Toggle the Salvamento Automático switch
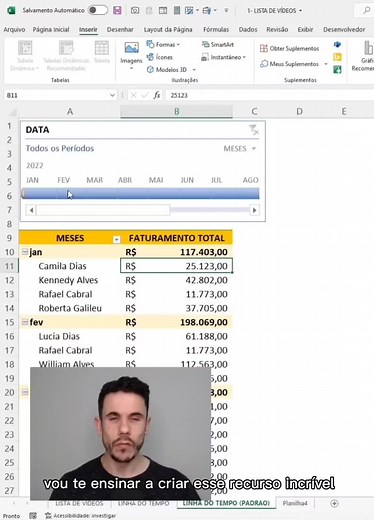The height and width of the screenshot is (520, 374). point(98,10)
